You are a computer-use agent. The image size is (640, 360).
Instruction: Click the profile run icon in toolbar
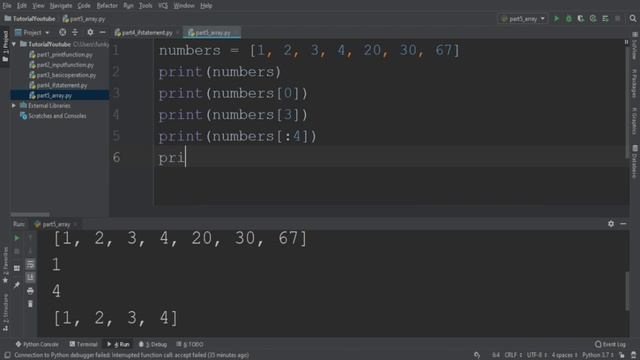pos(593,19)
